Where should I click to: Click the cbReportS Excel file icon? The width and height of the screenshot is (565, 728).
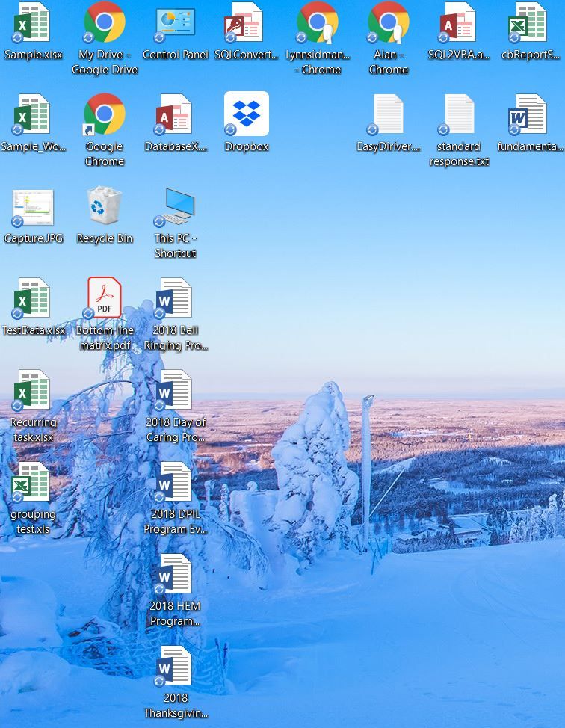point(530,23)
